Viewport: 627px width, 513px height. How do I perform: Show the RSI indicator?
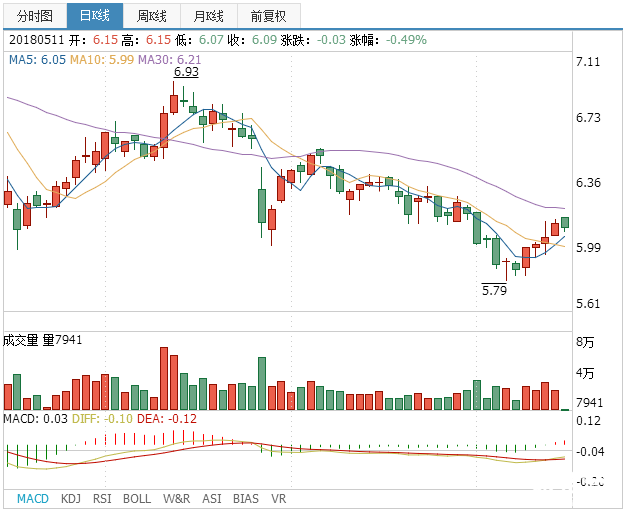tap(102, 499)
